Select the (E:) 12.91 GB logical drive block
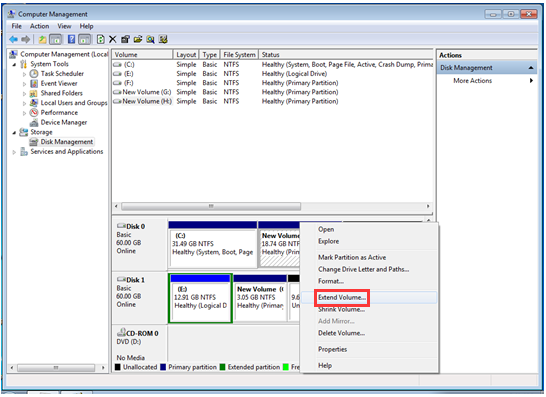This screenshot has width=546, height=397. click(201, 298)
